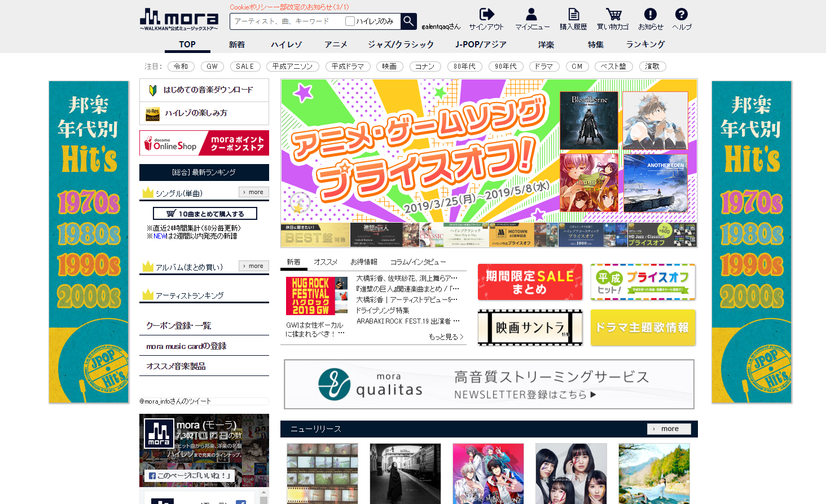Image resolution: width=826 pixels, height=504 pixels.
Task: Open the HUG ROCK FESTIVAL thumbnail
Action: 317,295
